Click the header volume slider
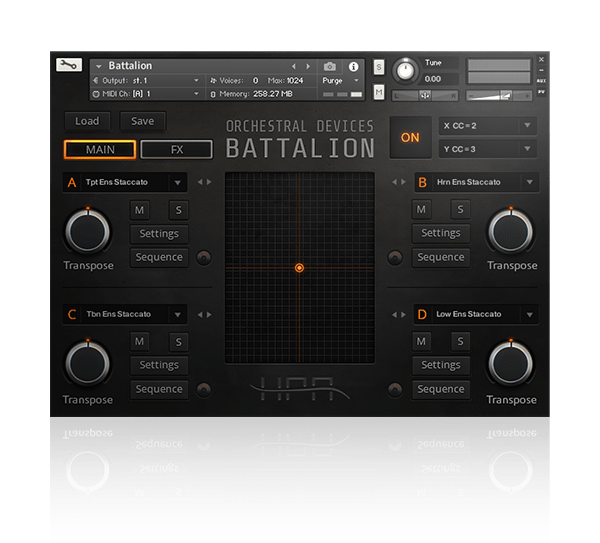The height and width of the screenshot is (543, 600). click(499, 96)
